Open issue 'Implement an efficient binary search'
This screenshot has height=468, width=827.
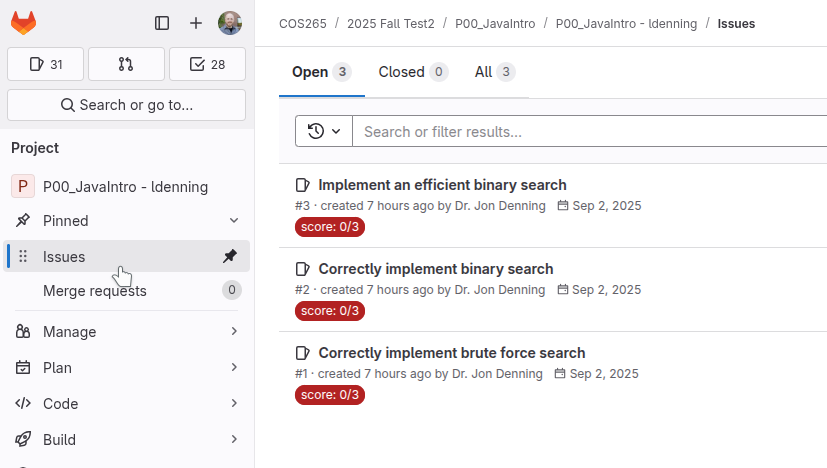[442, 185]
